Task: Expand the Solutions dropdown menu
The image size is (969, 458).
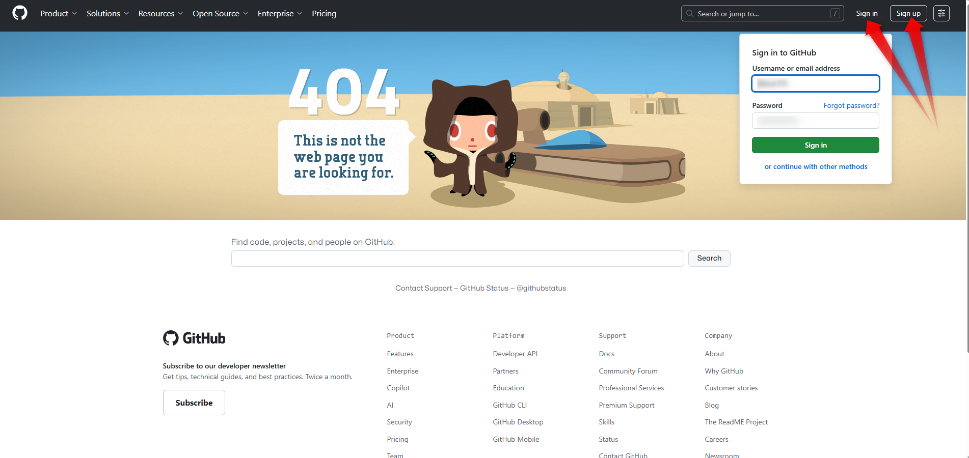Action: tap(106, 14)
